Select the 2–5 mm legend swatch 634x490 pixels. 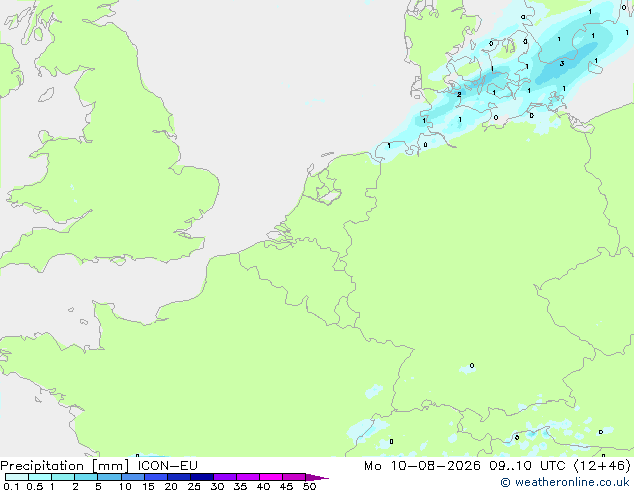(86, 477)
